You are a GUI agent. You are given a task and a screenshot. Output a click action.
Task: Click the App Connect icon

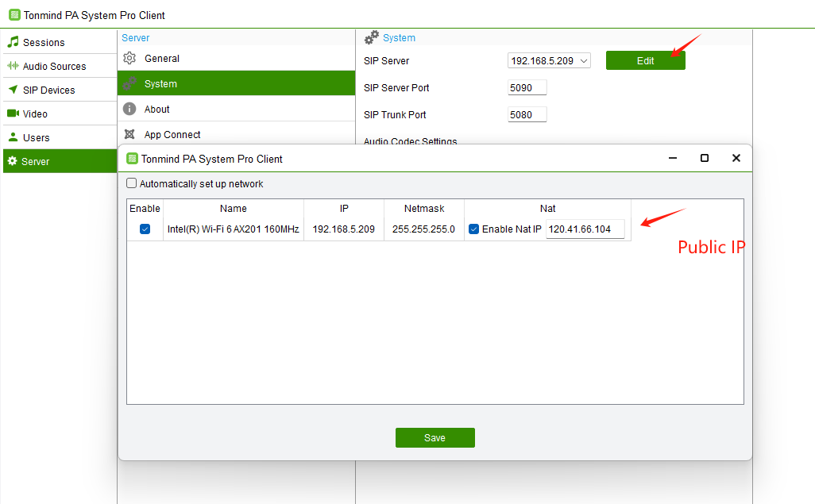point(129,134)
